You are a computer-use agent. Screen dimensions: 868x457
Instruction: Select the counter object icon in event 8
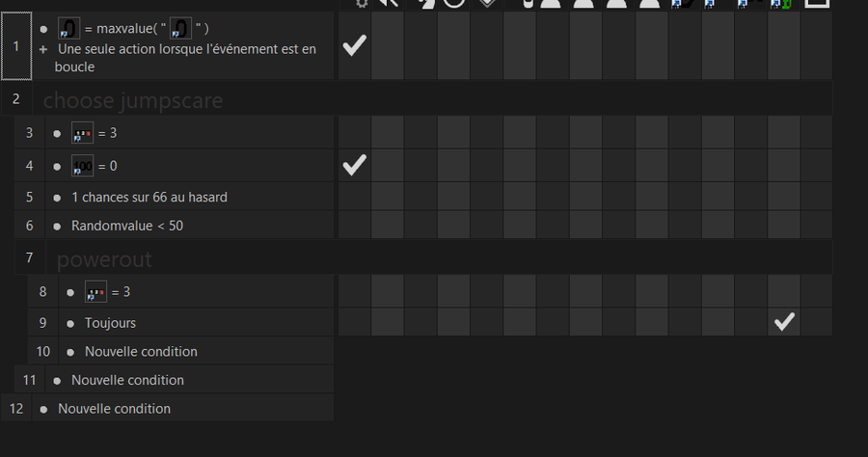95,292
